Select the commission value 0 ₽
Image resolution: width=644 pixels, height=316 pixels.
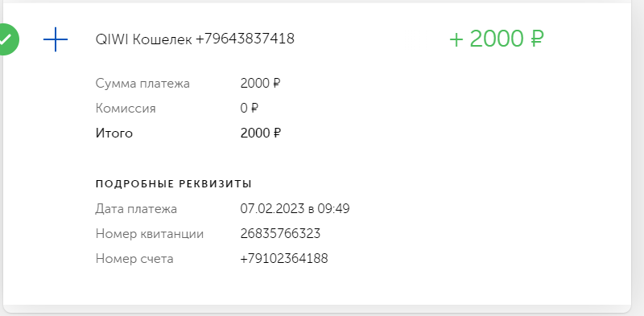point(250,109)
